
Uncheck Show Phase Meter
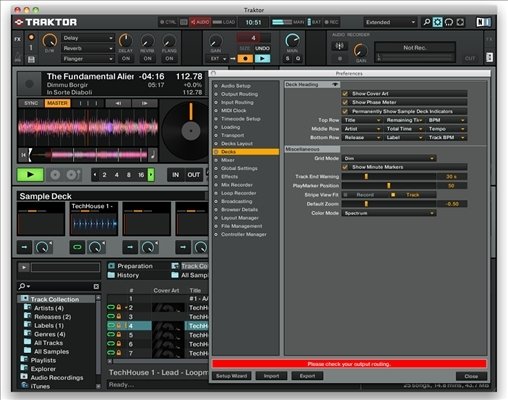tap(345, 102)
